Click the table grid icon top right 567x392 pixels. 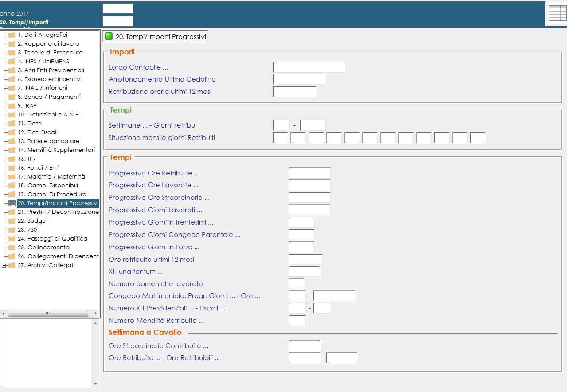557,13
